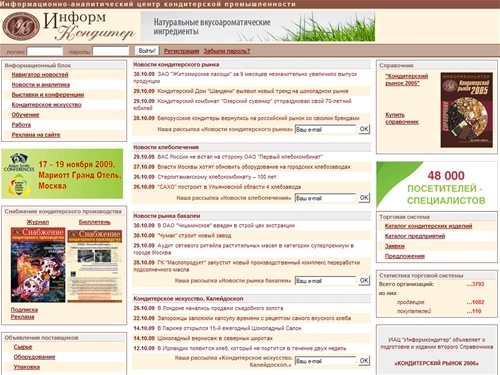Viewport: 500px width, 375px height.
Task: Open the Журнал link under Снабжение
Action: 38,222
